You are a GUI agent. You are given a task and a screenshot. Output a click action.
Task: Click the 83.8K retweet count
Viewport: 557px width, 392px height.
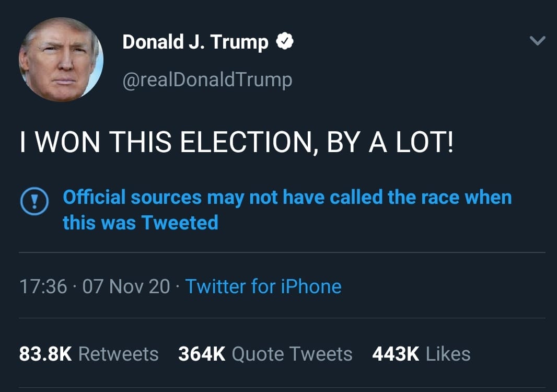coord(45,354)
